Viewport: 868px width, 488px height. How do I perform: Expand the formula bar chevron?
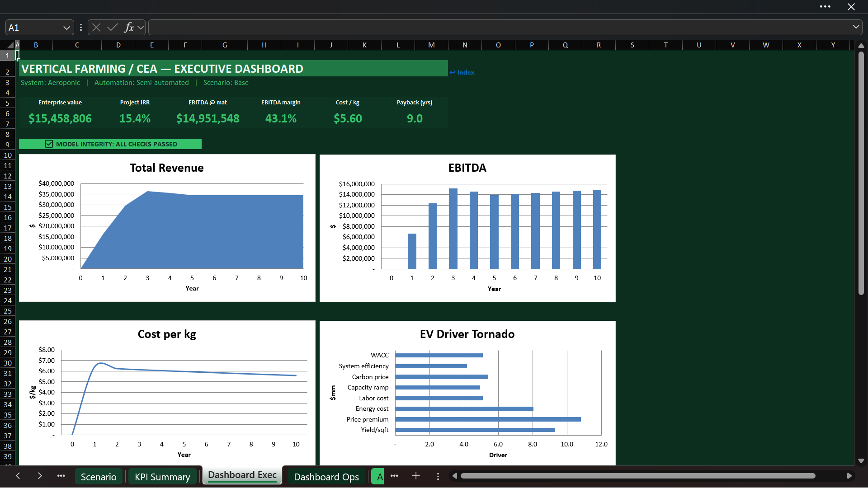[856, 27]
